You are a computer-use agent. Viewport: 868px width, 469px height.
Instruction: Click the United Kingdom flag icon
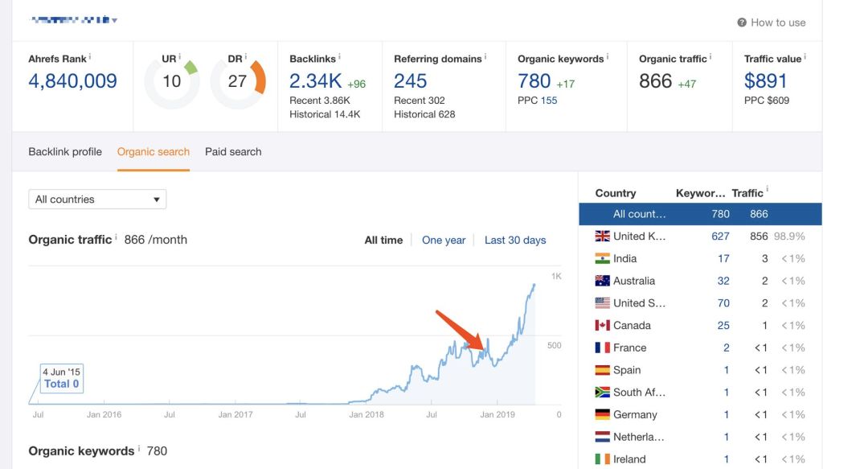point(602,237)
